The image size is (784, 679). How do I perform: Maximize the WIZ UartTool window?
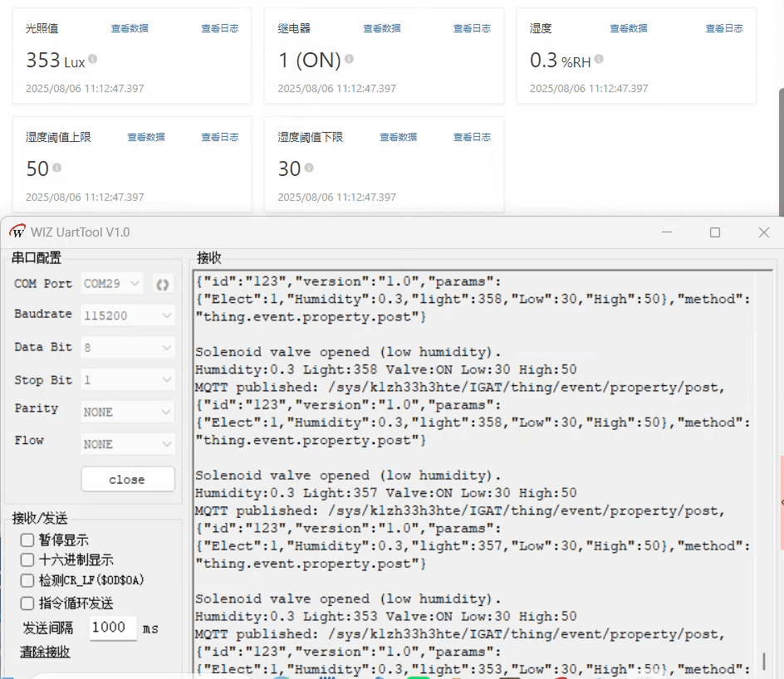715,232
